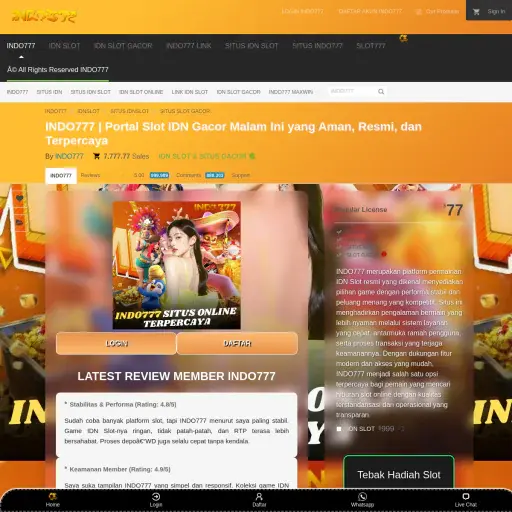Screen dimensions: 512x512
Task: Click the orange DAFTAR button
Action: 237,343
